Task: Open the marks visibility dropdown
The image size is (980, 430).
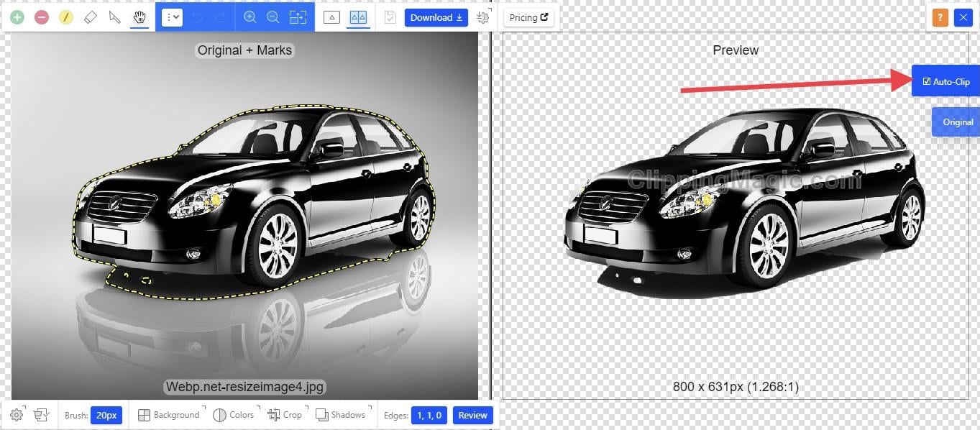Action: point(172,17)
